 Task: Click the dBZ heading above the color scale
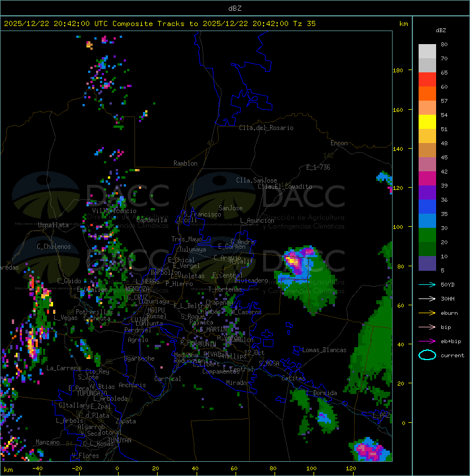click(441, 31)
